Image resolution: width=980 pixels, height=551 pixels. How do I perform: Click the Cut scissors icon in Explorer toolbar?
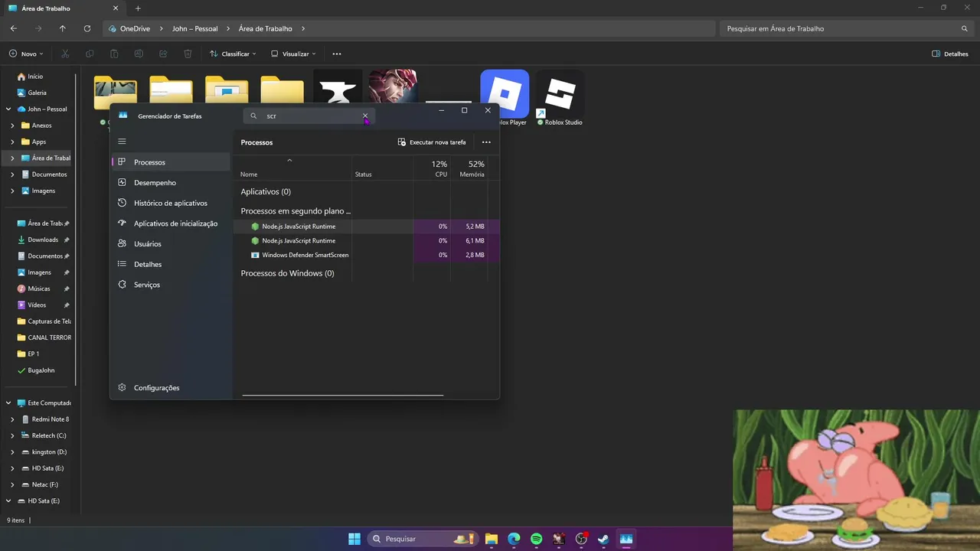(x=65, y=54)
